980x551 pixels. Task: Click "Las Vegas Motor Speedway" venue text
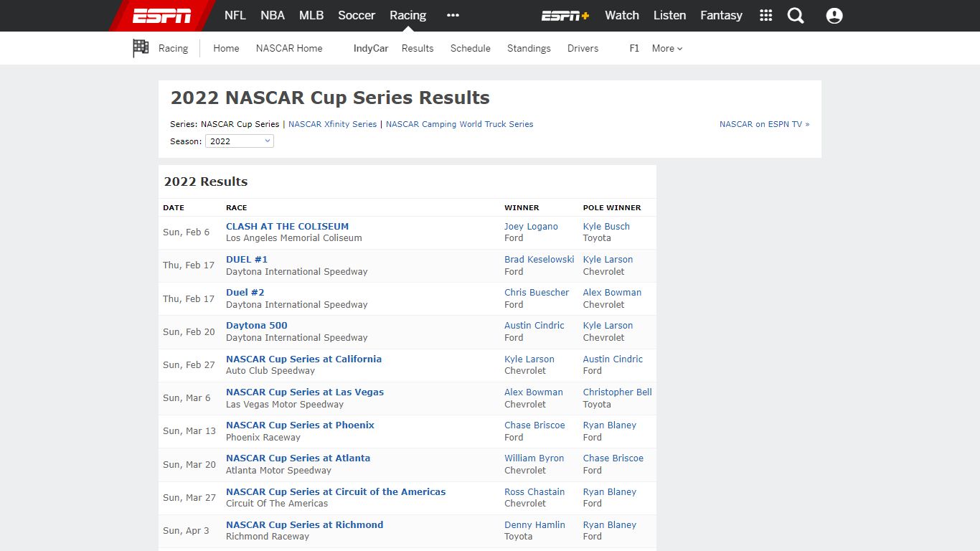(x=285, y=404)
